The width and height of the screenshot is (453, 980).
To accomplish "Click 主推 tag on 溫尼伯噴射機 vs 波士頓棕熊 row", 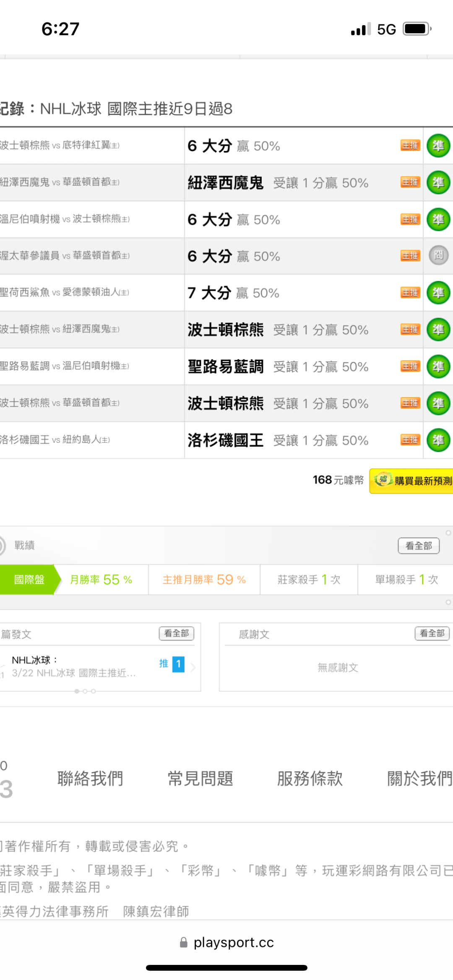I will 410,219.
